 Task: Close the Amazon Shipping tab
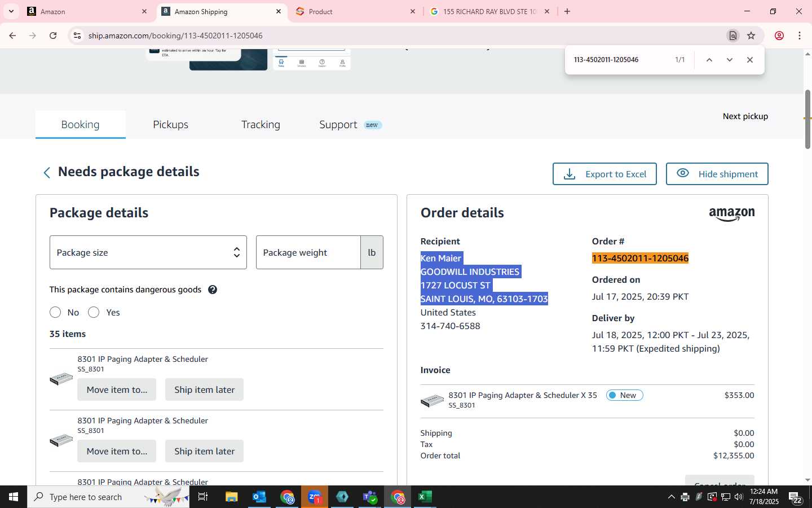click(x=279, y=11)
